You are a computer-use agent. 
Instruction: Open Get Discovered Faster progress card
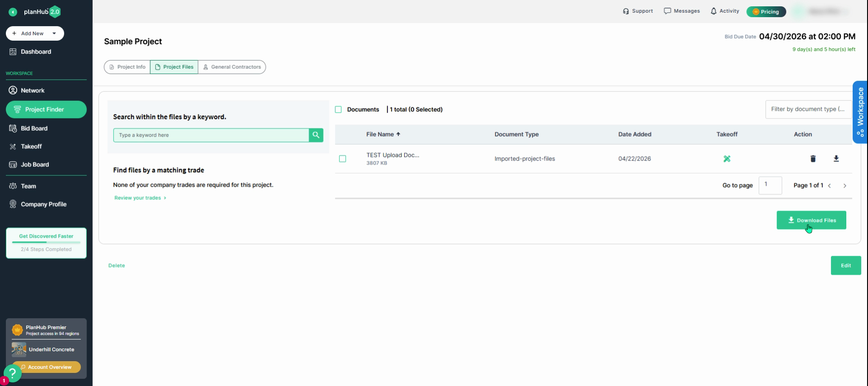(x=46, y=243)
